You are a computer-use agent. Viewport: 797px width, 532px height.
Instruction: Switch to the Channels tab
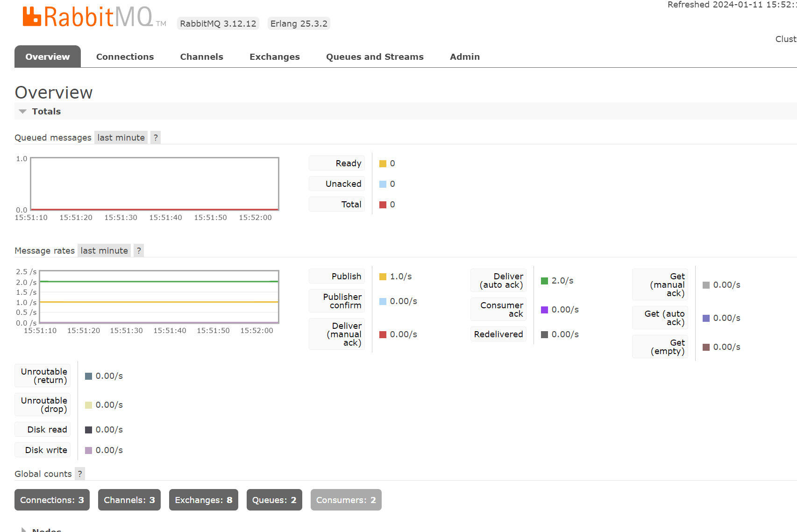201,57
